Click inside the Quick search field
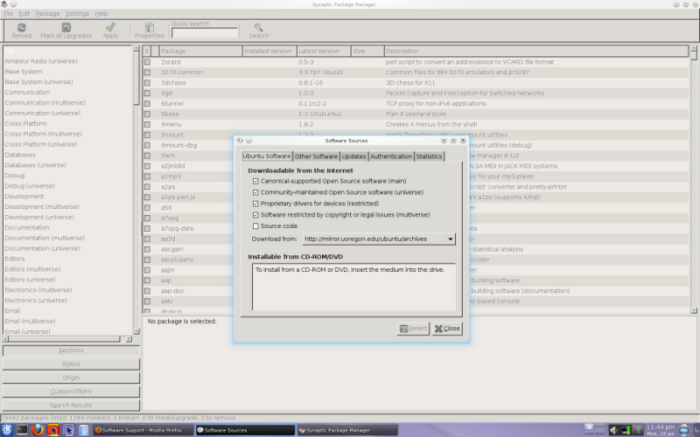 click(x=204, y=32)
